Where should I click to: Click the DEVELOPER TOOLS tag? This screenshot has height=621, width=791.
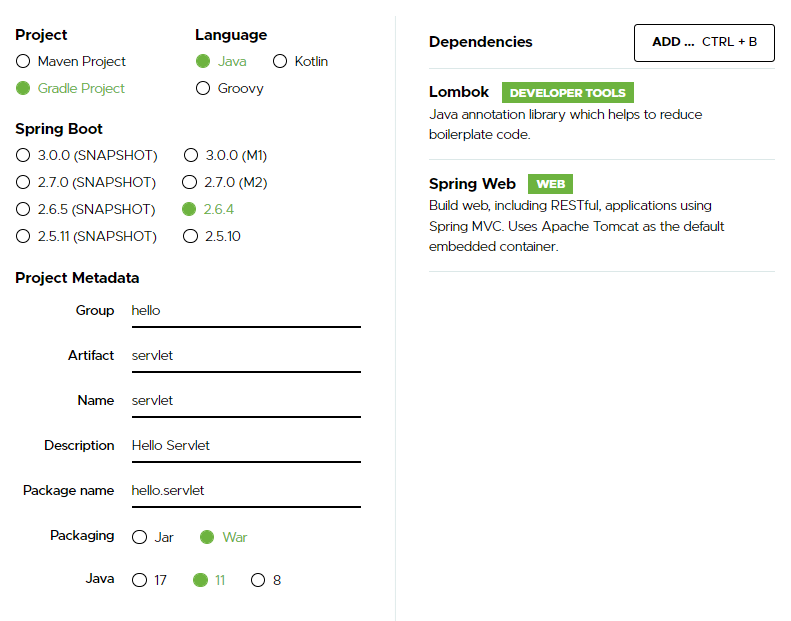(x=568, y=93)
